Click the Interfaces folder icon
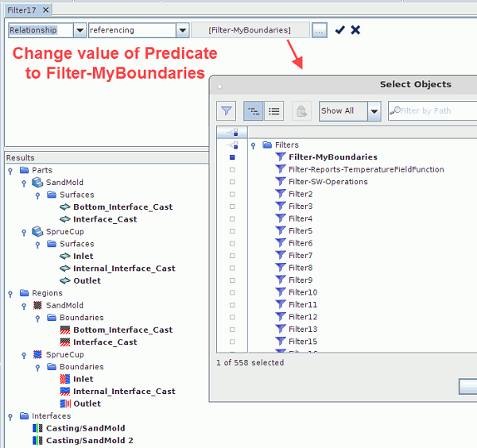477x448 pixels. click(x=24, y=415)
